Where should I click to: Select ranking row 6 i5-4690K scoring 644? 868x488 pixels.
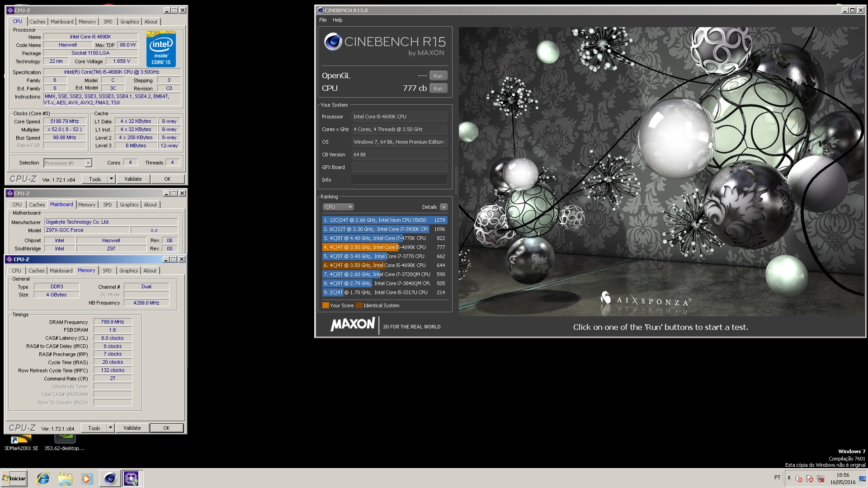(385, 265)
